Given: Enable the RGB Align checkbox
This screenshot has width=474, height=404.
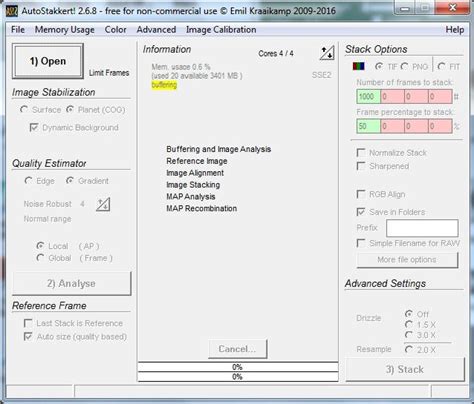Looking at the screenshot, I should coord(361,194).
